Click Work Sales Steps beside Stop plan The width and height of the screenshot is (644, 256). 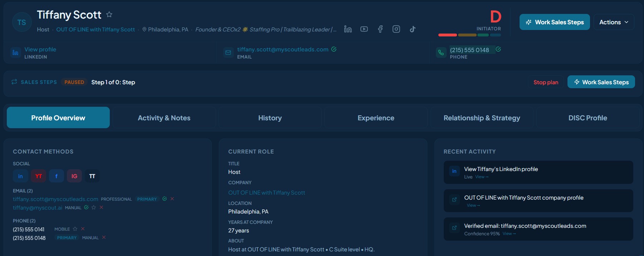601,82
